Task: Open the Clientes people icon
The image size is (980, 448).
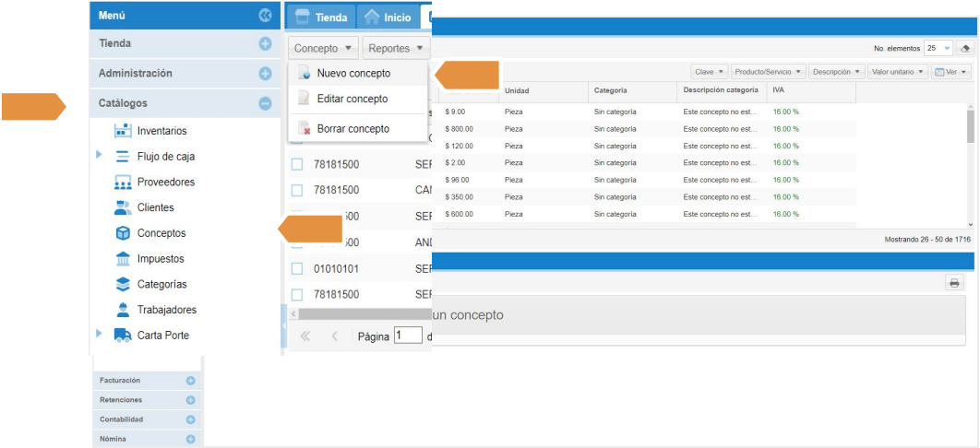Action: (123, 207)
